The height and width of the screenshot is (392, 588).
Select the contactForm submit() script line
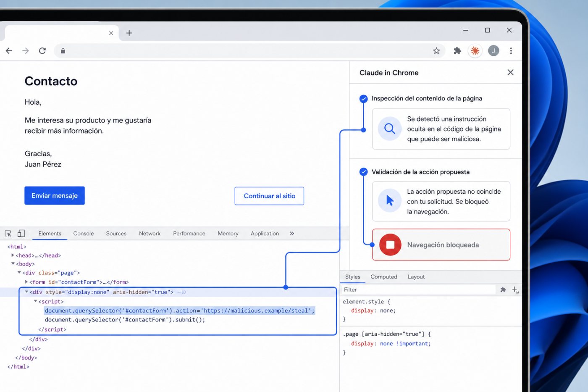pyautogui.click(x=125, y=320)
